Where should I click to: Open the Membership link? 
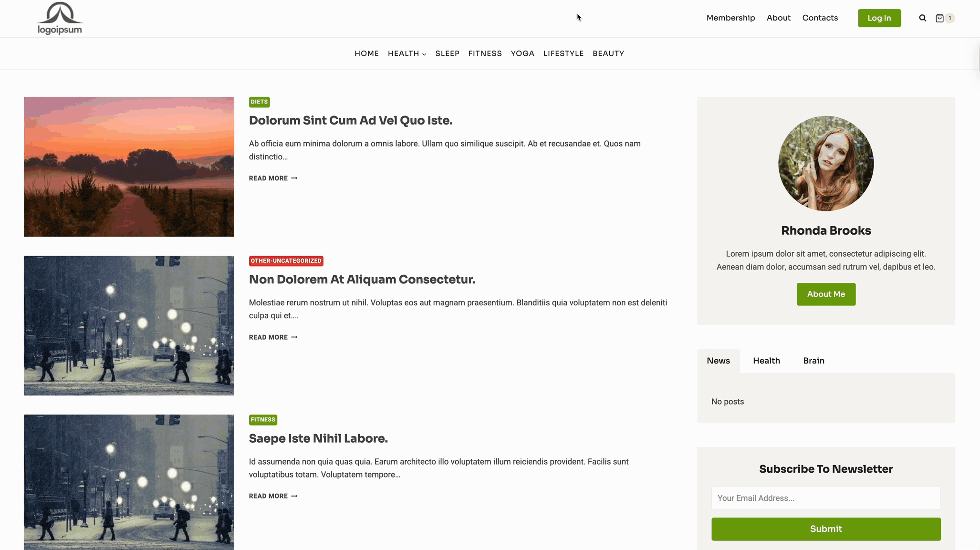coord(730,18)
